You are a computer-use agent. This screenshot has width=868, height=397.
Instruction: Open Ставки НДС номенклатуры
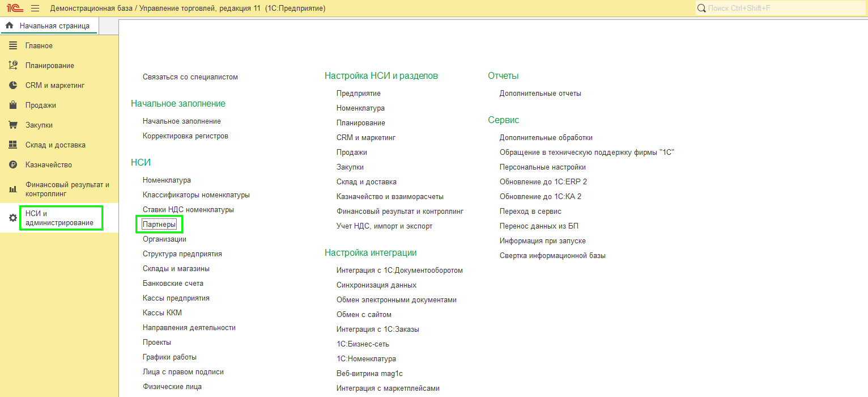point(188,209)
